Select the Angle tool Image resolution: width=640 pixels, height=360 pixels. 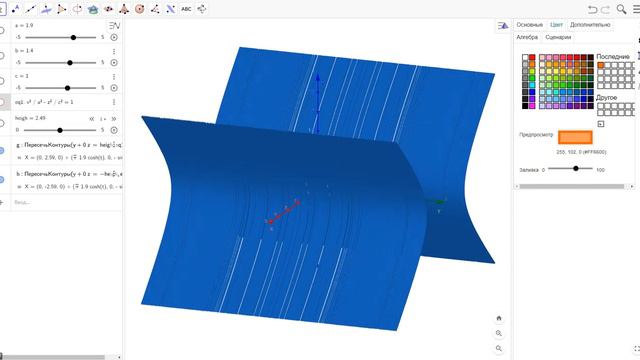point(155,9)
